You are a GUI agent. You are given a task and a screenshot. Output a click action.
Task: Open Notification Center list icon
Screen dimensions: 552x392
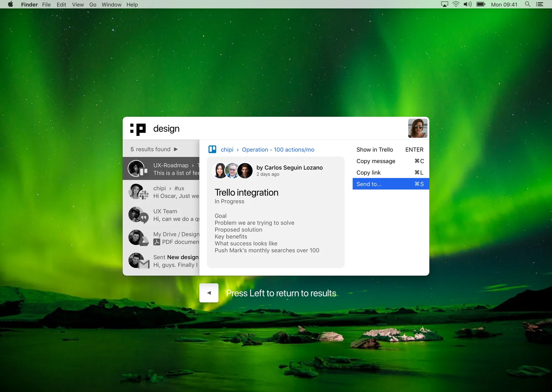click(x=540, y=4)
